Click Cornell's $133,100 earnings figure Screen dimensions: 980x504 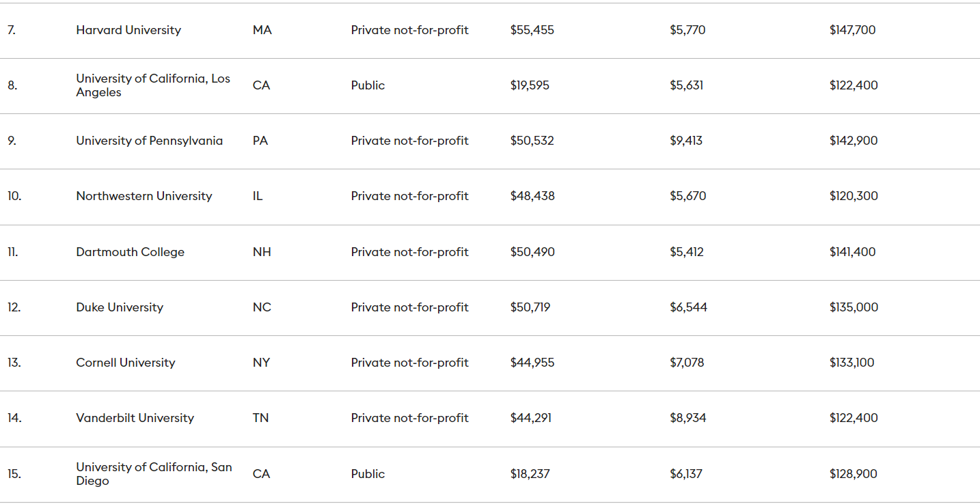tap(852, 363)
